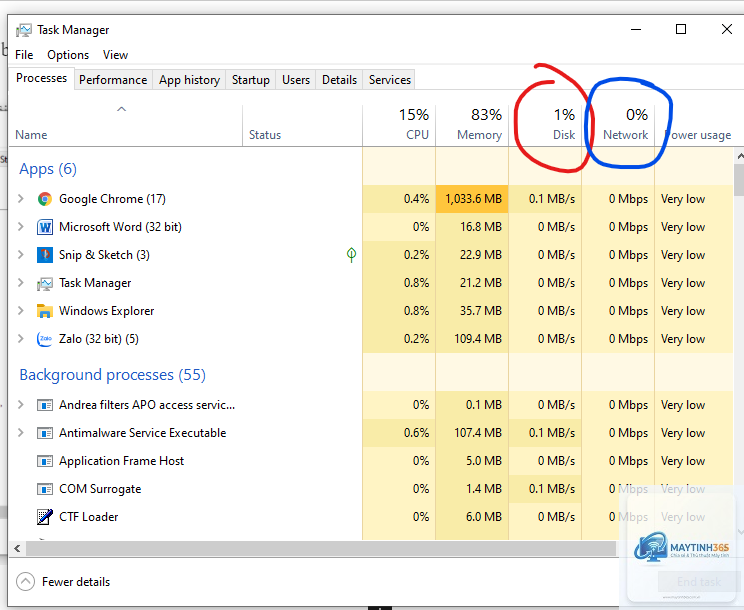
Task: Click the green leaf suspended status icon
Action: (x=351, y=255)
